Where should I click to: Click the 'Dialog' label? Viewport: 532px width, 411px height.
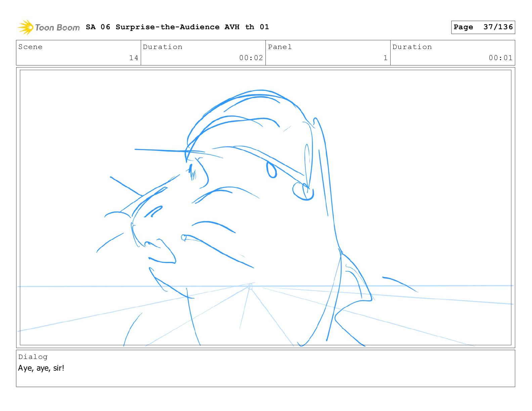pos(33,357)
